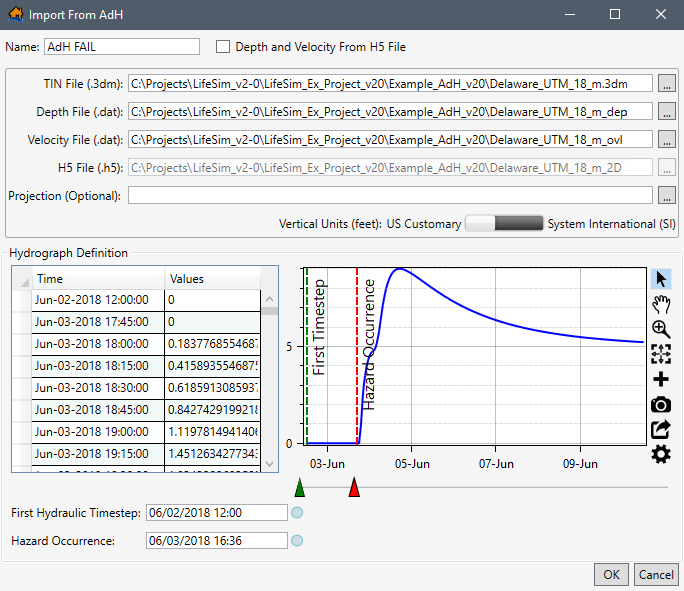684x591 pixels.
Task: Browse for the Depth File (.dat)
Action: tap(667, 111)
